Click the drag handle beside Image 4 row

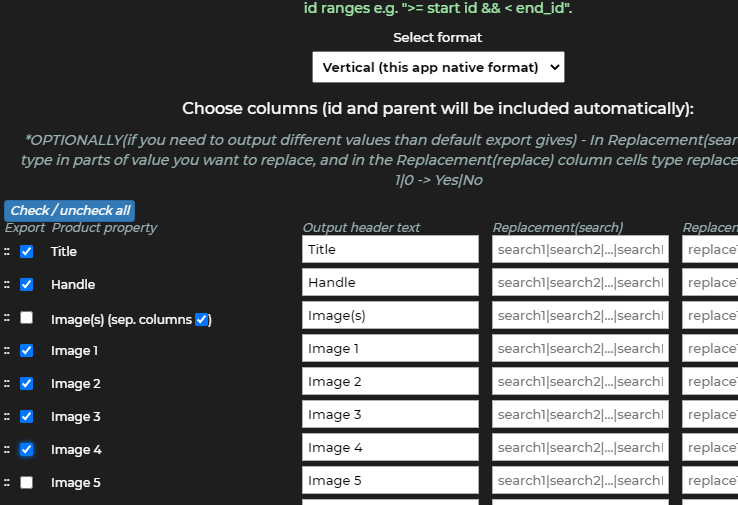6,450
